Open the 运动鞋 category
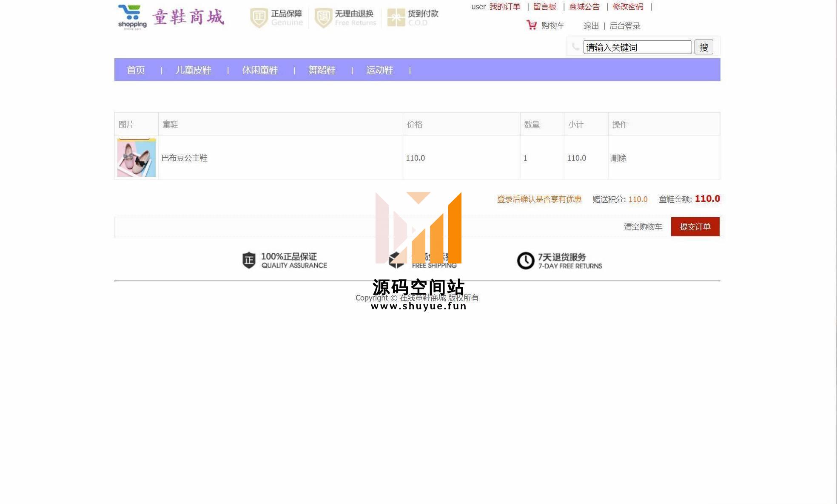The width and height of the screenshot is (837, 504). (x=380, y=70)
